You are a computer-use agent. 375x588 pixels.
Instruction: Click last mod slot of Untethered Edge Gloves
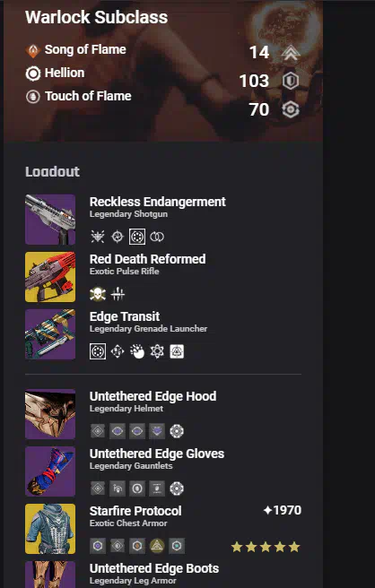coord(177,489)
